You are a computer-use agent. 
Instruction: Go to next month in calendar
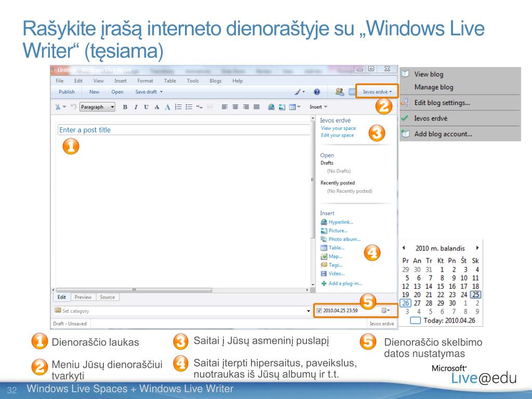pyautogui.click(x=477, y=248)
